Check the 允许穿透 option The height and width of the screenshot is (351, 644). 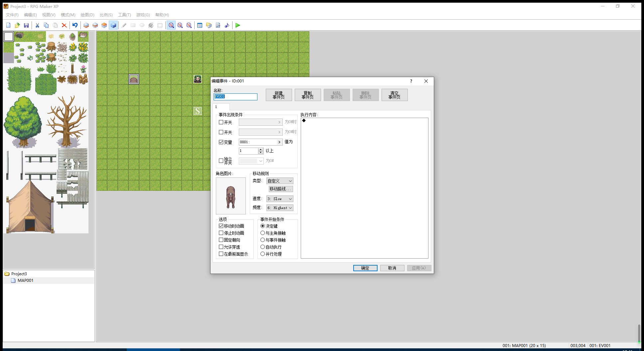click(x=221, y=247)
